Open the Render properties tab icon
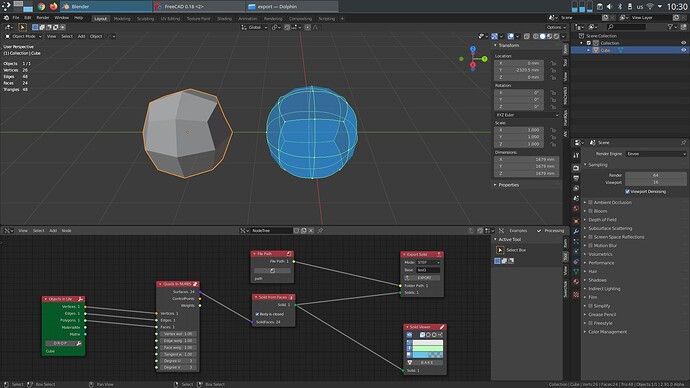690x388 pixels. (576, 168)
